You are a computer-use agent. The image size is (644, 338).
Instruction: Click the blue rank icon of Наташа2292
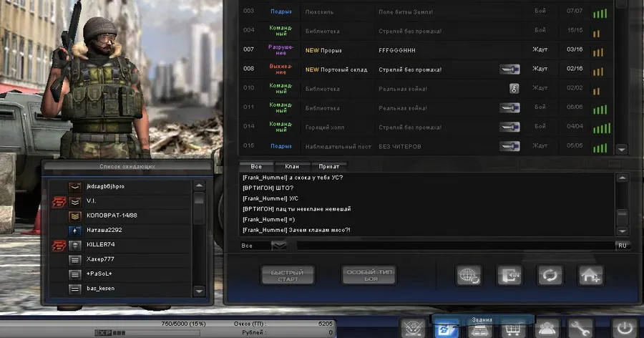pyautogui.click(x=74, y=231)
